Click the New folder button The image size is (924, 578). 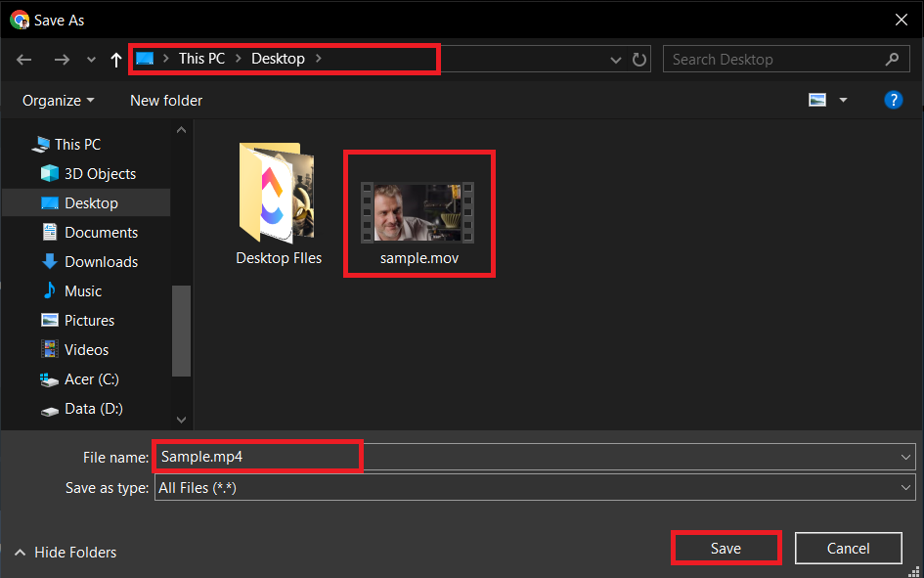(165, 100)
